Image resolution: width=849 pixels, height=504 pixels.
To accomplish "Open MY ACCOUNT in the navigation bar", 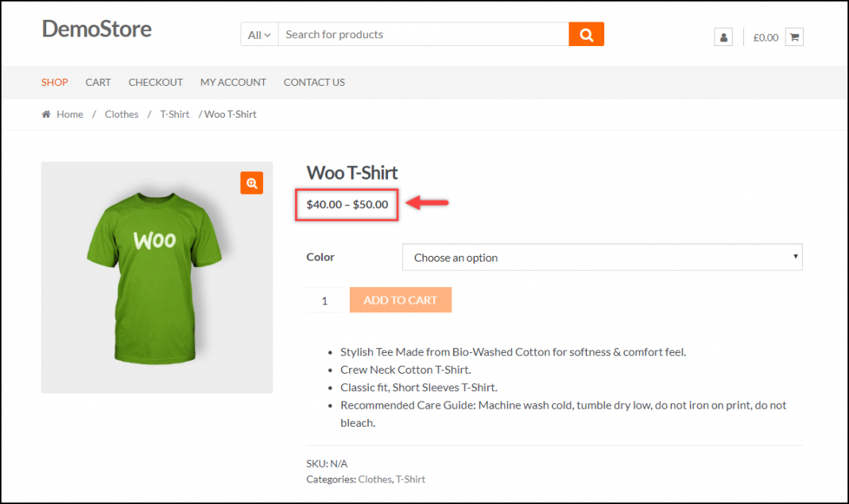I will tap(233, 82).
